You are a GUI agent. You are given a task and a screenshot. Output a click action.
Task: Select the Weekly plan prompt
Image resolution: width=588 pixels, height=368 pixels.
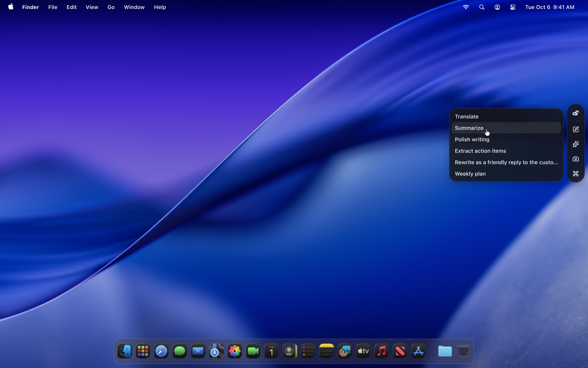tap(506, 174)
